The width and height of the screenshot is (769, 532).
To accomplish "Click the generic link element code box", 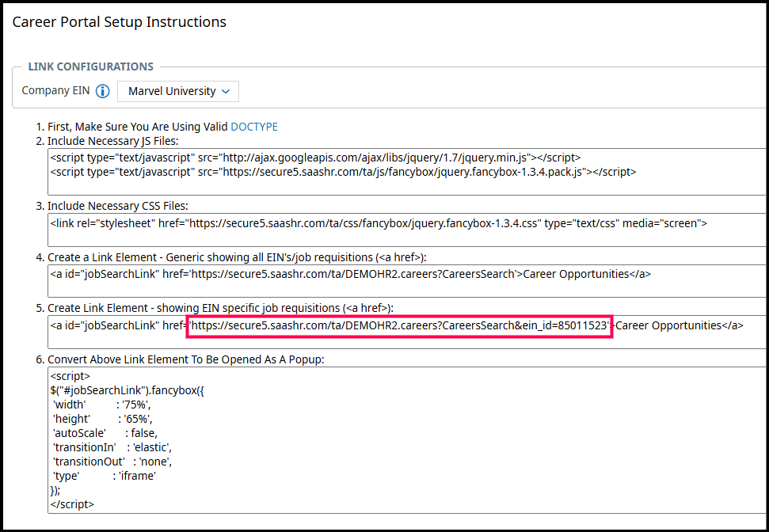I will 407,281.
